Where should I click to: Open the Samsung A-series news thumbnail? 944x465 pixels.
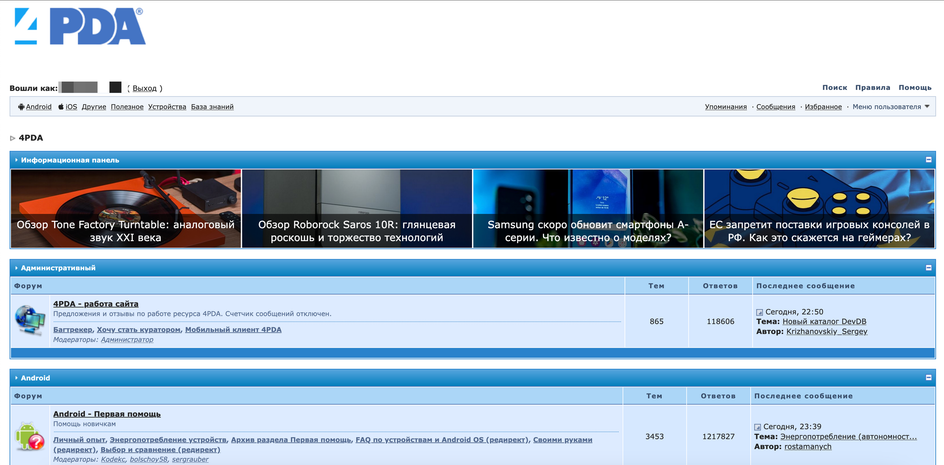[588, 208]
